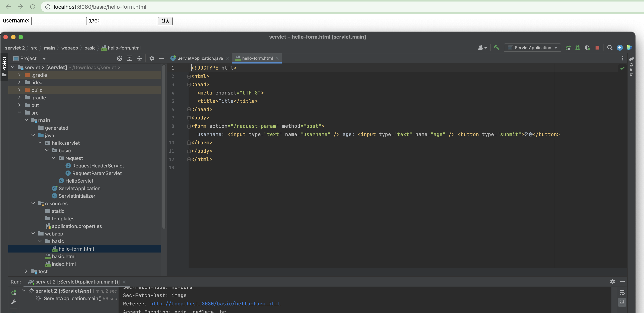Expand the test folder
This screenshot has height=313, width=644.
tap(26, 271)
